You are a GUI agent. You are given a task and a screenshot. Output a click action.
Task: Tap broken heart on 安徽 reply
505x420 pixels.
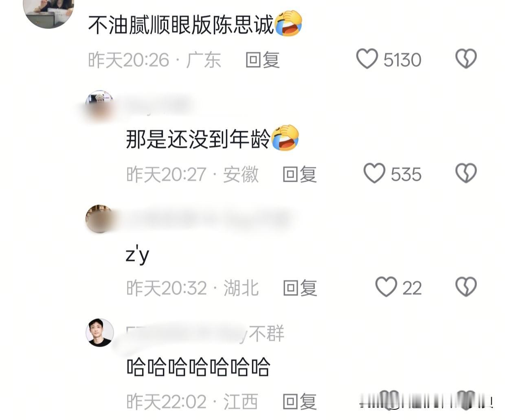click(x=466, y=174)
